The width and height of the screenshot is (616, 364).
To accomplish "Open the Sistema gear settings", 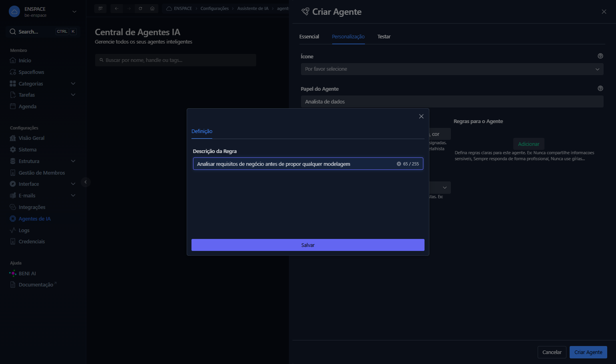I will [13, 149].
